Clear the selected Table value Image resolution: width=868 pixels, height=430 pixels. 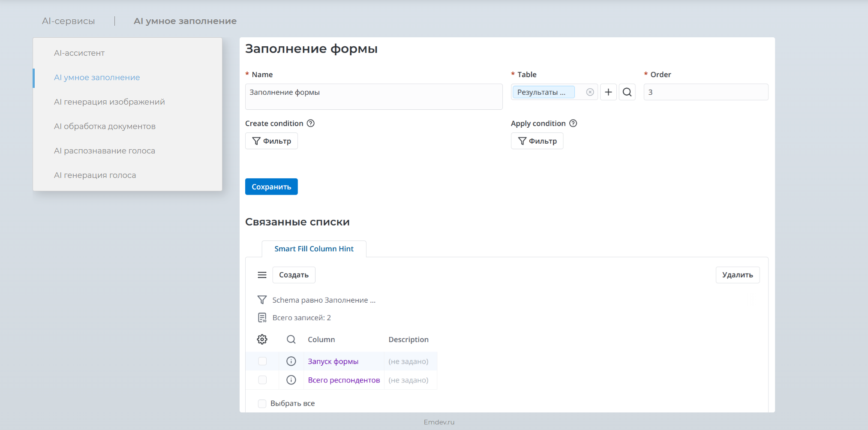click(x=590, y=92)
